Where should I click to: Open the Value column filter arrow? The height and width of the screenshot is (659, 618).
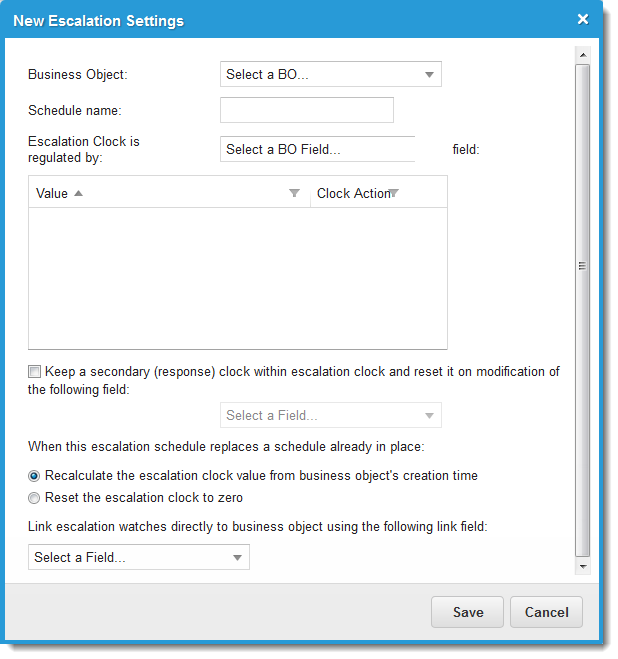[x=294, y=193]
